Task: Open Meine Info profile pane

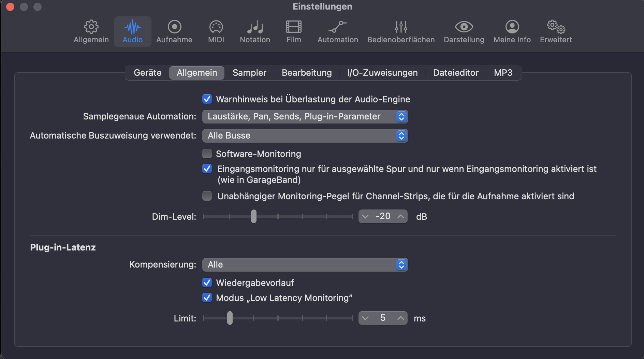Action: (512, 31)
